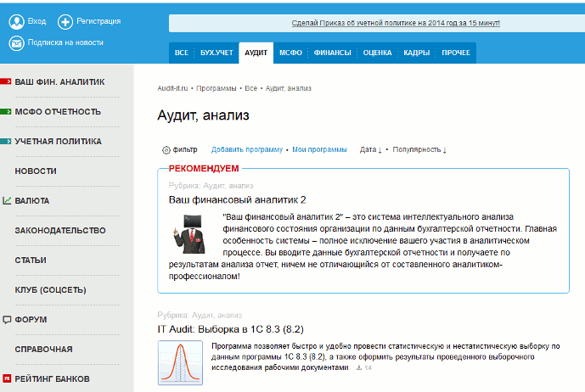
Task: Click the login person icon
Action: click(x=15, y=22)
